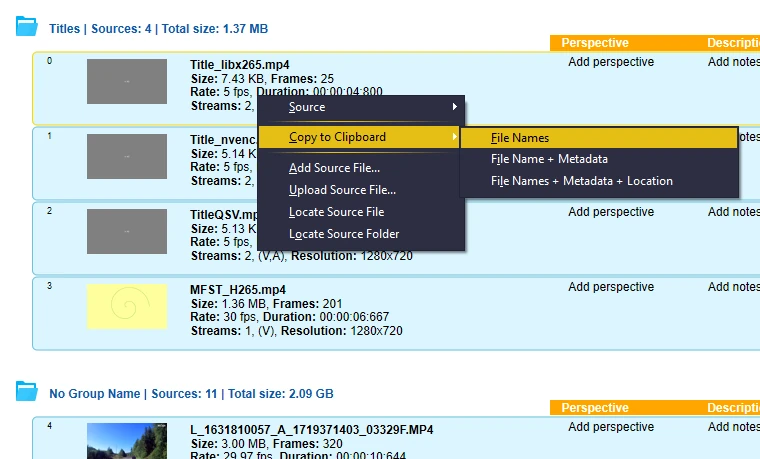Image resolution: width=760 pixels, height=459 pixels.
Task: Click the Title_nvenc file name
Action: pos(223,140)
